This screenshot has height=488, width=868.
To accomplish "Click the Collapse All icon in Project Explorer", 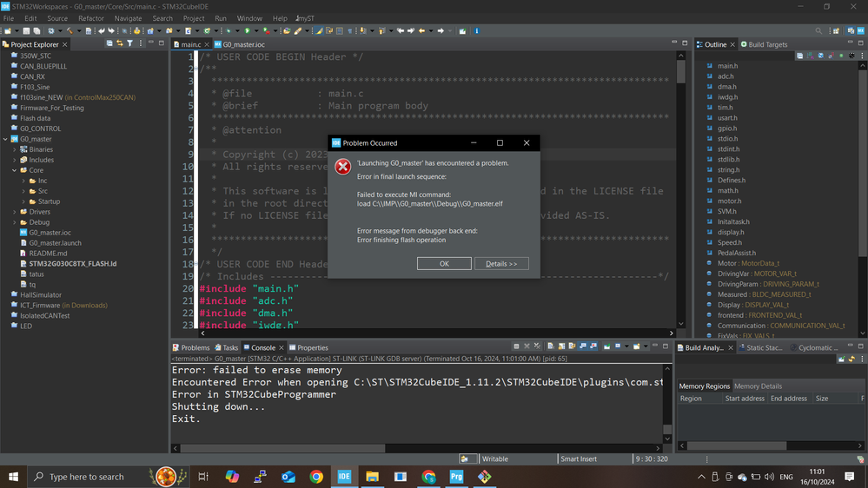I will point(109,43).
